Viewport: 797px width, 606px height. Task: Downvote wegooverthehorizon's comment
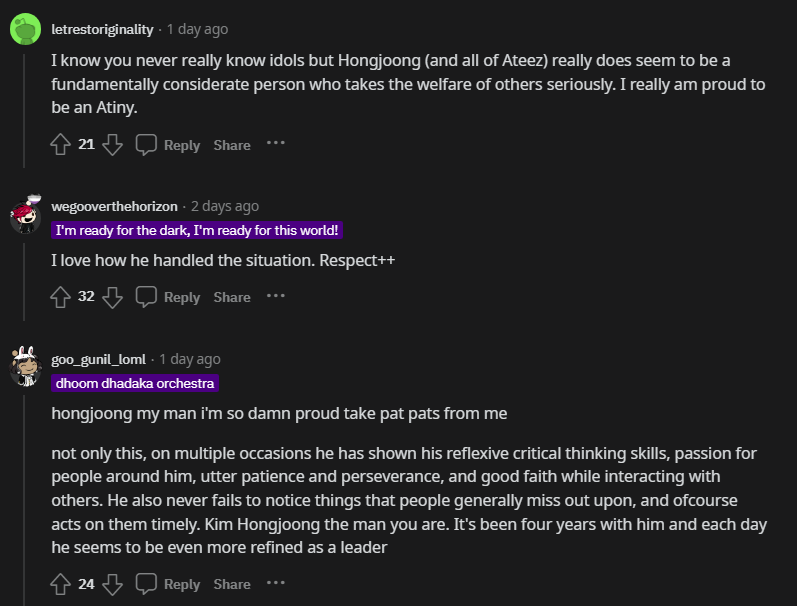113,297
